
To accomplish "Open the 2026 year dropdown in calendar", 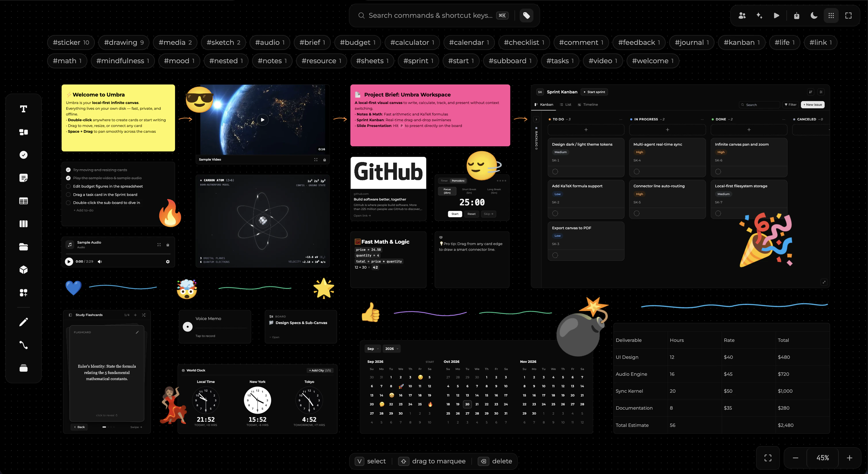I will (391, 349).
